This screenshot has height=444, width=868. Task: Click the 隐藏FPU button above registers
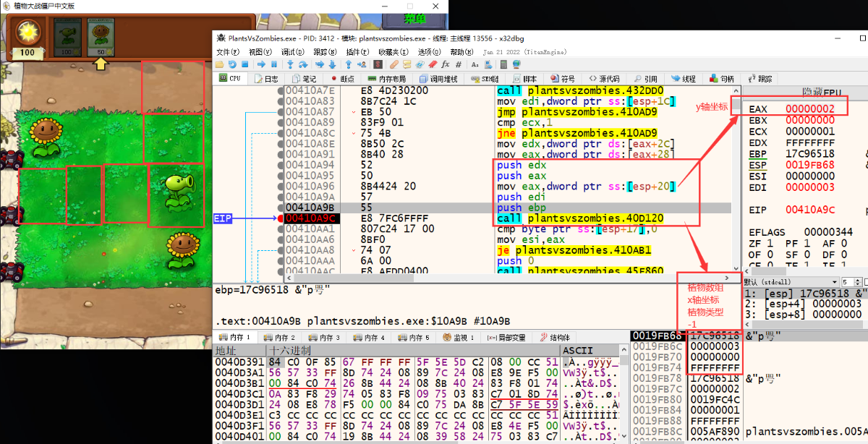click(x=821, y=91)
